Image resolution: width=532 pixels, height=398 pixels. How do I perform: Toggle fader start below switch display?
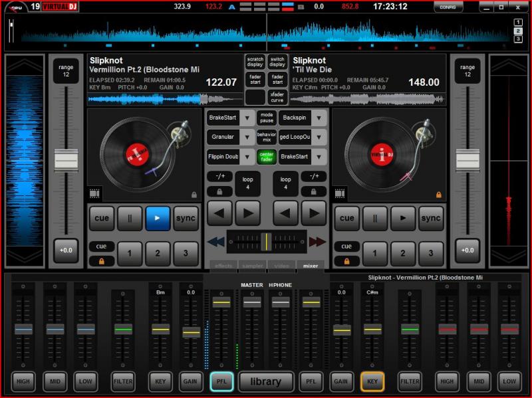[x=277, y=79]
